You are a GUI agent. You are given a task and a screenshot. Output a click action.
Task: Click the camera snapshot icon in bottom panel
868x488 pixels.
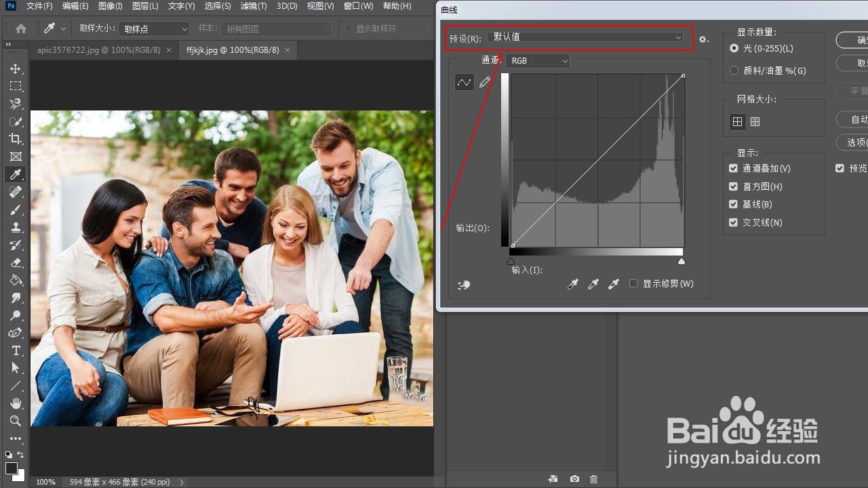coord(574,479)
